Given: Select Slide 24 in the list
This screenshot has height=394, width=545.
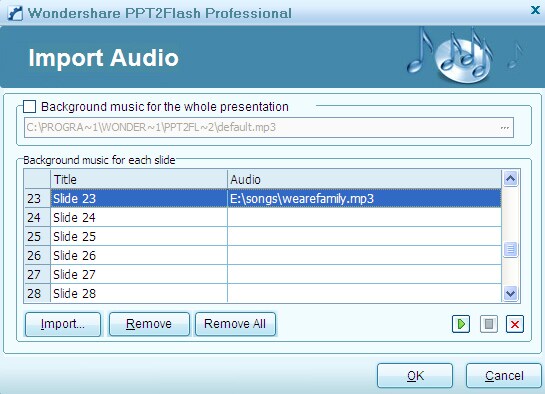Looking at the screenshot, I should [x=139, y=217].
